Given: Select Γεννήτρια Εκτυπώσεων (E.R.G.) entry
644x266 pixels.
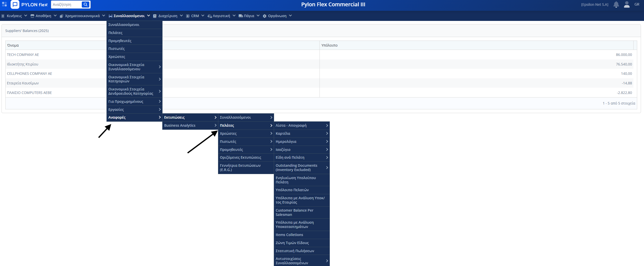Looking at the screenshot, I should tap(246, 168).
